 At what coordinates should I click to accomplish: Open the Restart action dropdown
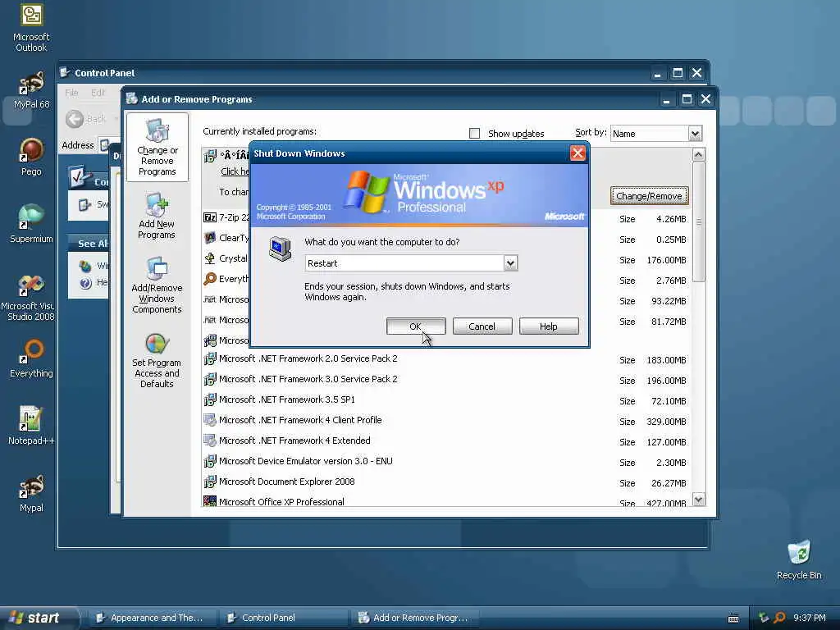pyautogui.click(x=510, y=263)
